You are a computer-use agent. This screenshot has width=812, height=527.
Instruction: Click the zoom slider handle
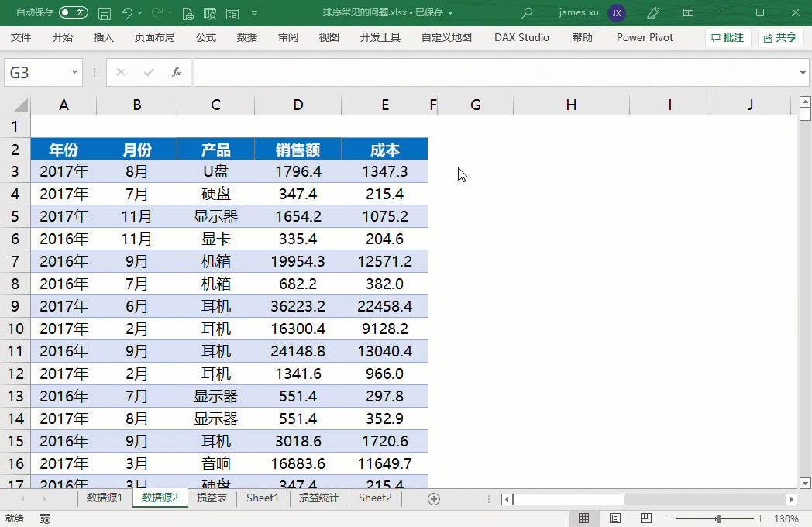[x=719, y=518]
